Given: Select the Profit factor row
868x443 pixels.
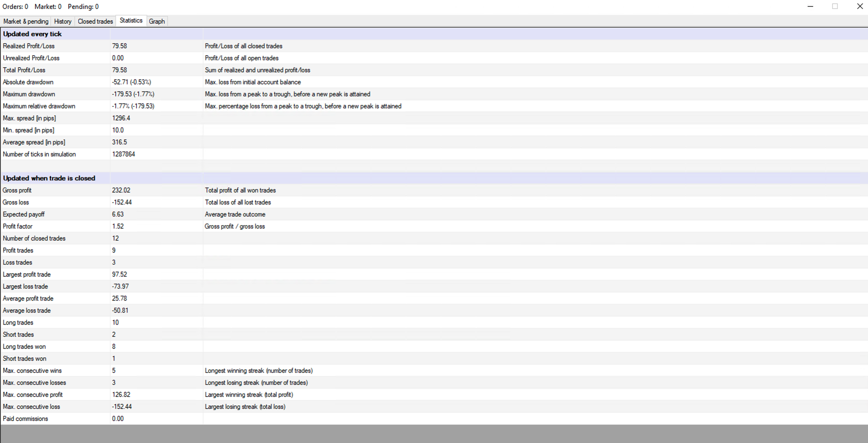Looking at the screenshot, I should tap(17, 226).
